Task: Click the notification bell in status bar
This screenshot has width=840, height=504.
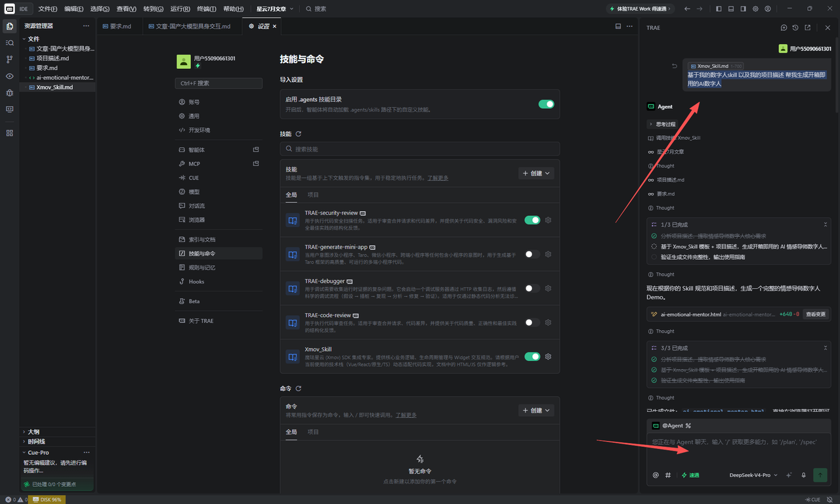Action: (830, 499)
